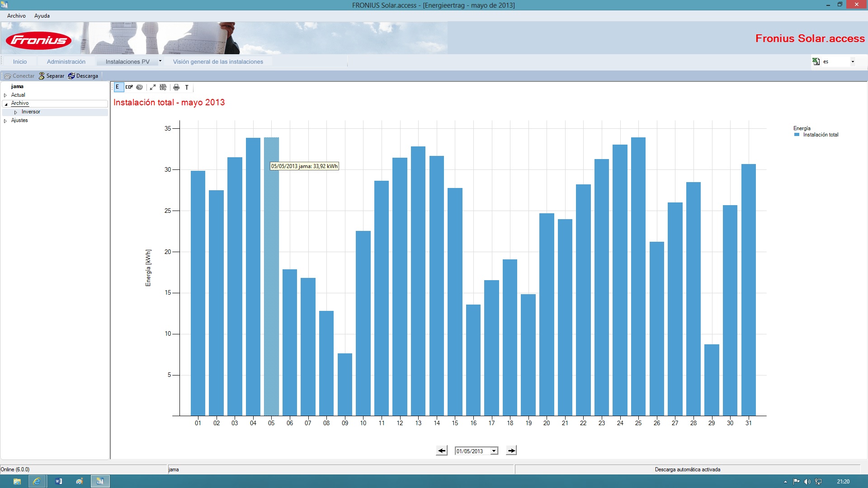The width and height of the screenshot is (868, 488).
Task: Open the Instalaciones PV dropdown arrow
Action: click(x=160, y=61)
